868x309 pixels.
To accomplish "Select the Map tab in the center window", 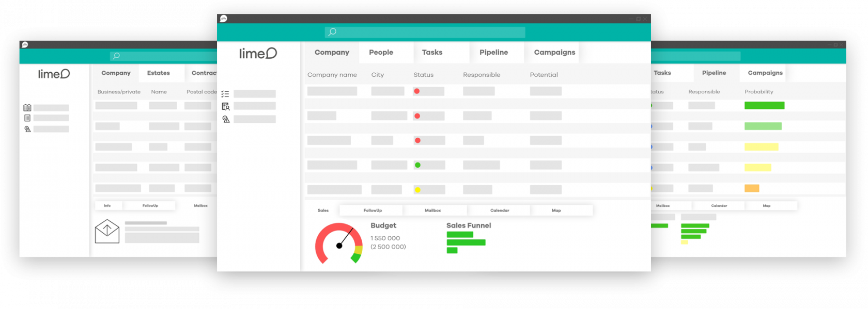I will [556, 210].
